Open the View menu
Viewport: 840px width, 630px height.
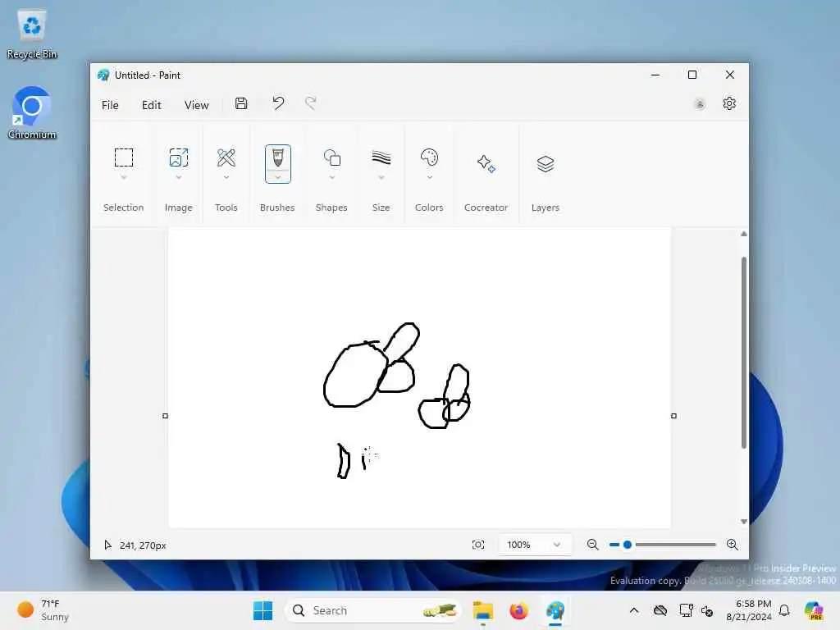(x=197, y=105)
